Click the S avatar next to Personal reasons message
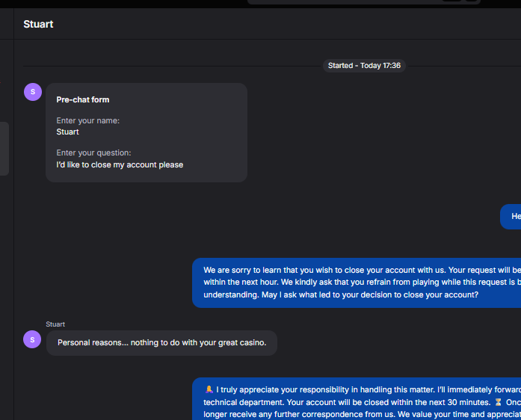521x420 pixels. (x=32, y=339)
